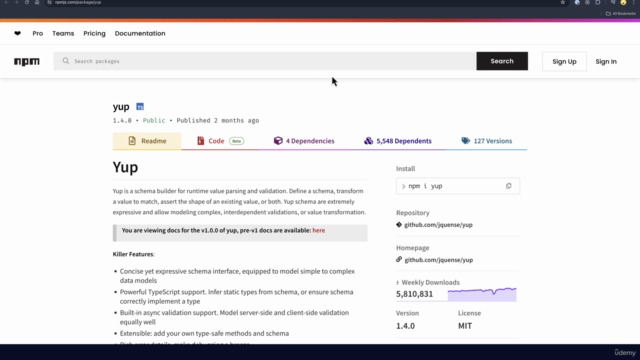Click the Dependents cubes icon
The height and width of the screenshot is (360, 640).
[x=369, y=141]
